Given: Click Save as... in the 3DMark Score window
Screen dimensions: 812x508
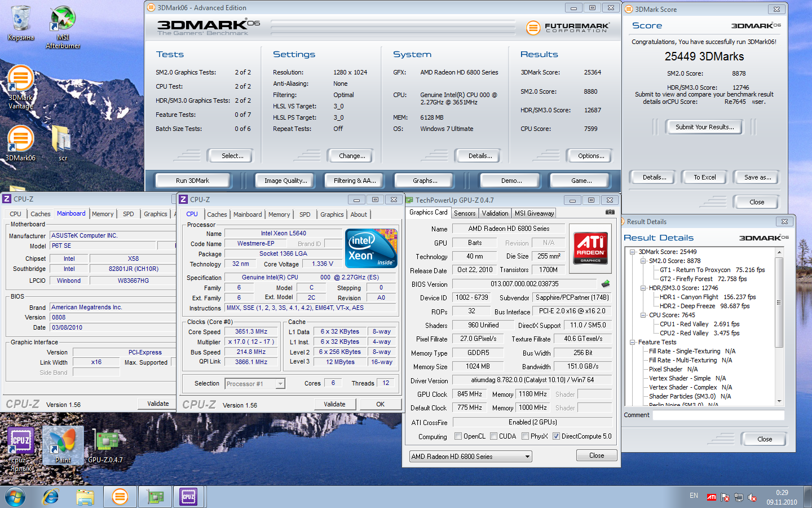Looking at the screenshot, I should 757,177.
